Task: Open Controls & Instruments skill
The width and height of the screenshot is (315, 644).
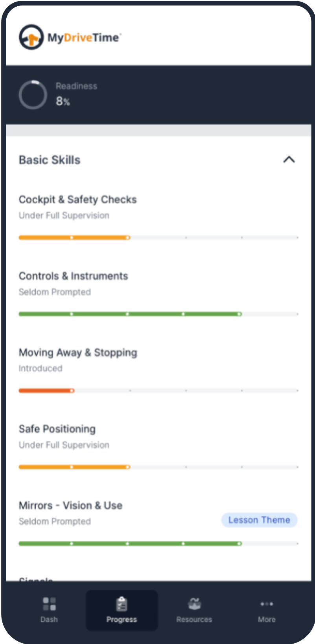Action: [74, 276]
